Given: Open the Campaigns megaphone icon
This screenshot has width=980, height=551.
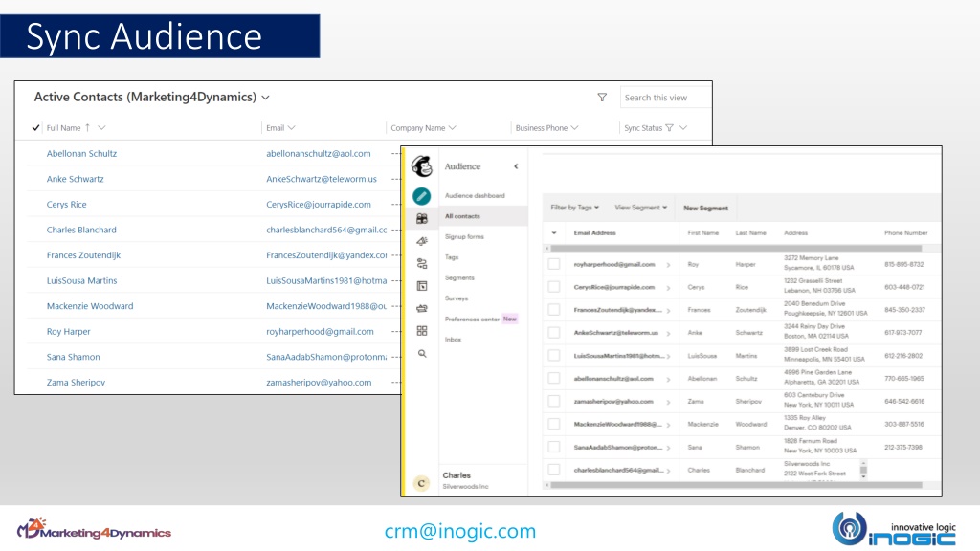Looking at the screenshot, I should tap(422, 241).
